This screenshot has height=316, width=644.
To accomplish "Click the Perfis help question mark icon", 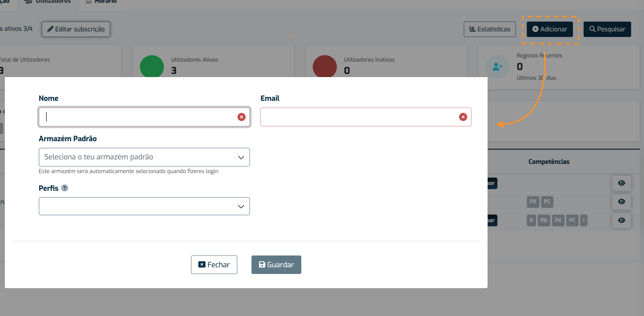I will point(65,188).
